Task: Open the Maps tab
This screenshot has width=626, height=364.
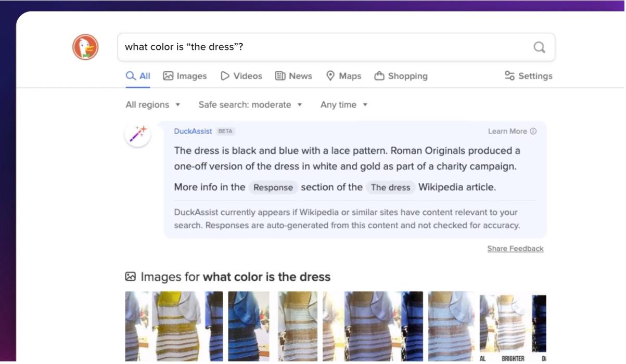Action: (x=343, y=76)
